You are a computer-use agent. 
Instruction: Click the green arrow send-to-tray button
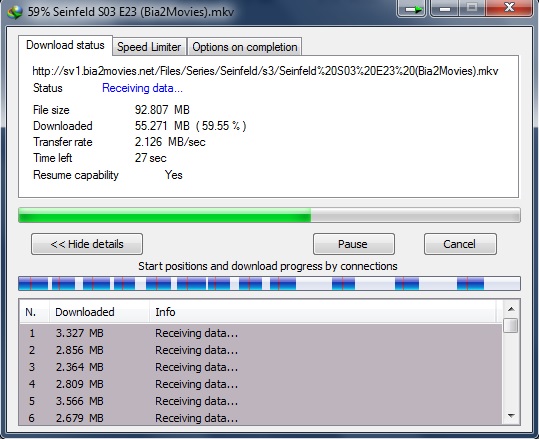point(412,8)
